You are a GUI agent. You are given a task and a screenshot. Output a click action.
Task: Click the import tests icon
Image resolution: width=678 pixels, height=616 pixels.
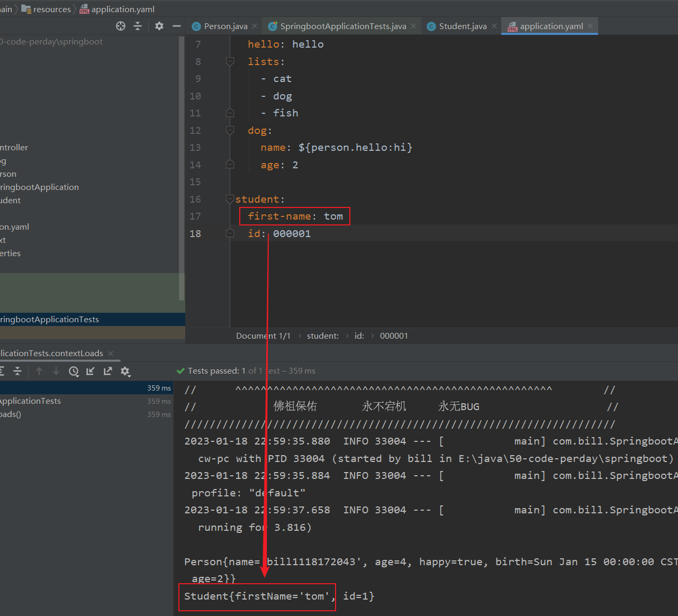(x=91, y=372)
